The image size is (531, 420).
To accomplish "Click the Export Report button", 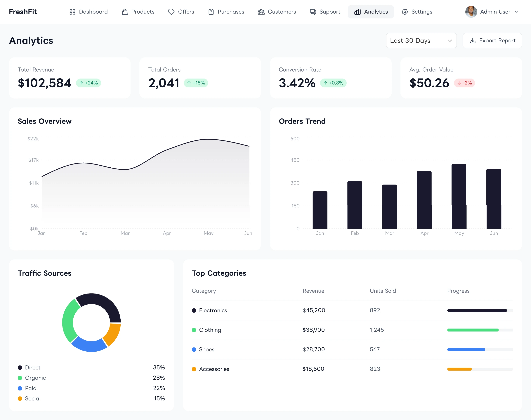I will (492, 41).
